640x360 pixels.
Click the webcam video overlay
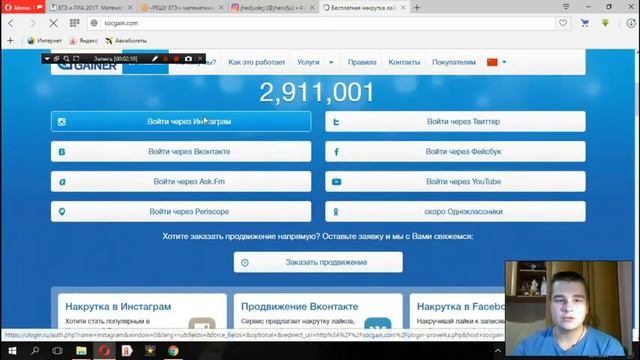(569, 308)
